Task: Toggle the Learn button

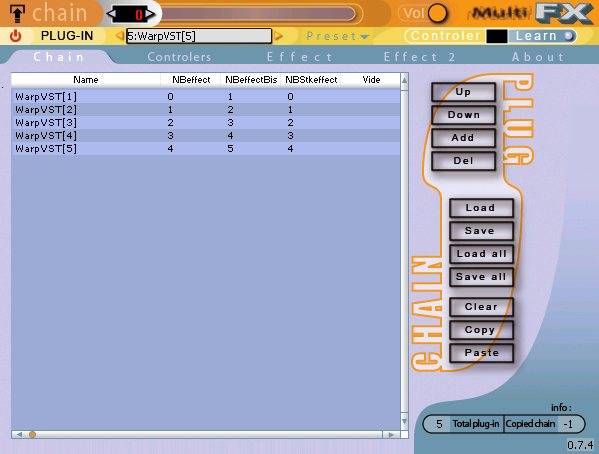Action: (x=542, y=36)
